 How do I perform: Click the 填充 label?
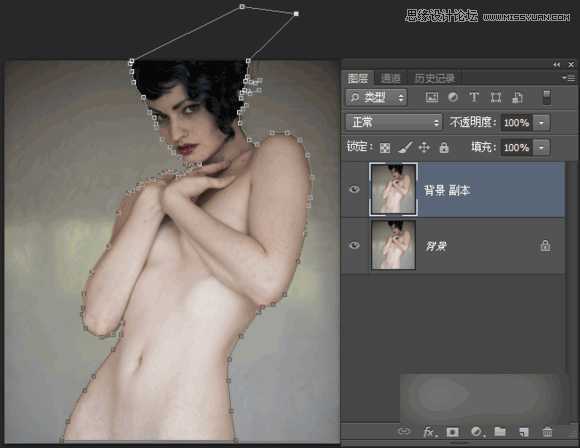pyautogui.click(x=484, y=147)
